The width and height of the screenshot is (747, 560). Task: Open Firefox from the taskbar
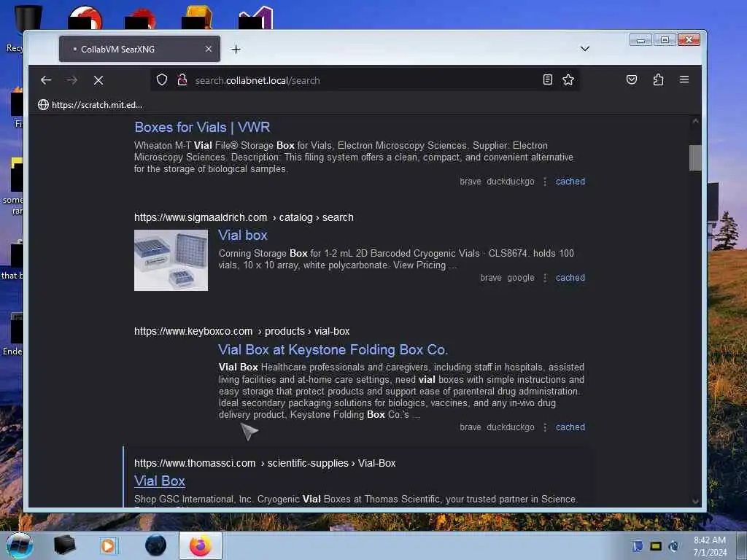coord(201,545)
